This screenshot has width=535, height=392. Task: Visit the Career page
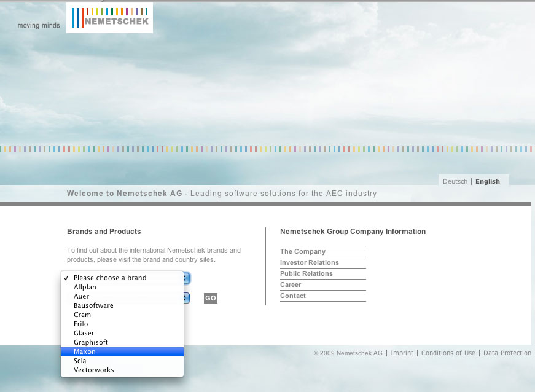tap(291, 284)
